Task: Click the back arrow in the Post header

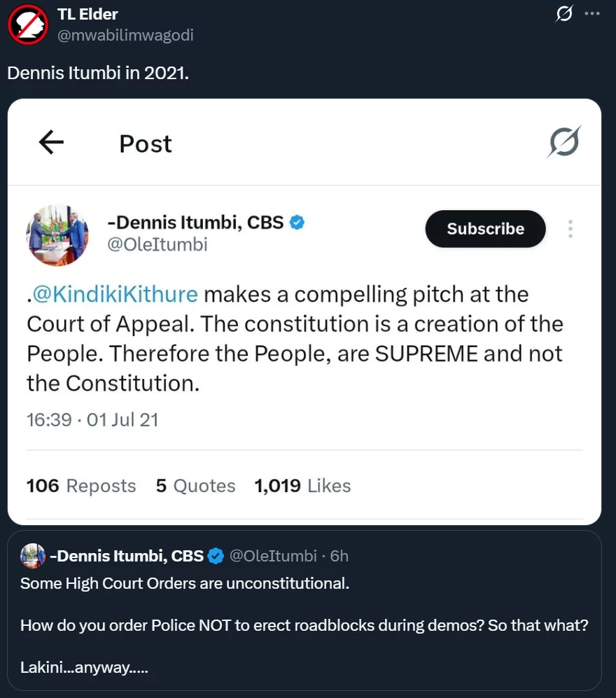Action: point(51,143)
